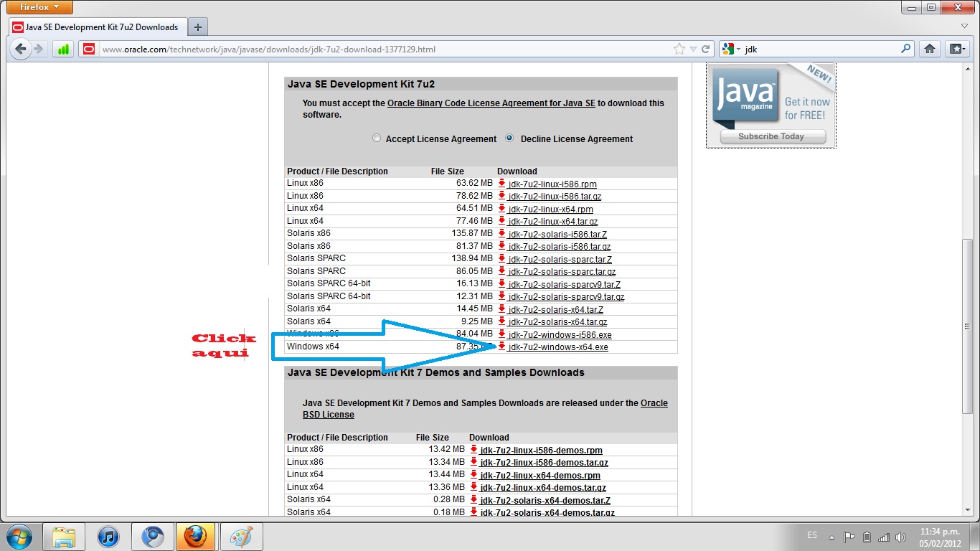Switch to Firefox in the taskbar
The image size is (980, 551).
[x=196, y=537]
